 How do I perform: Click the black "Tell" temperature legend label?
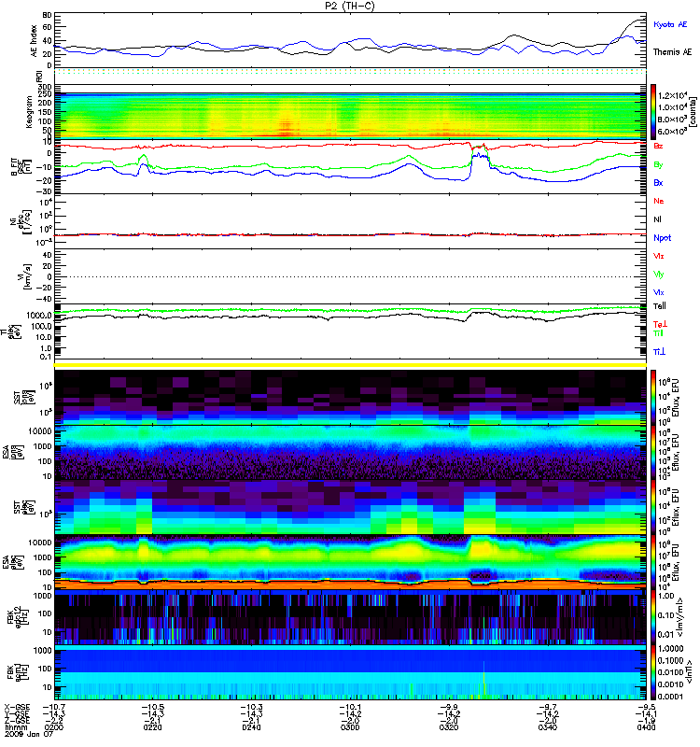660,306
